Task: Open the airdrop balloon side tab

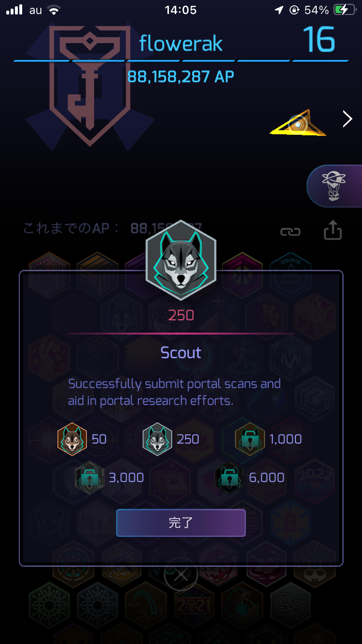Action: click(x=335, y=186)
